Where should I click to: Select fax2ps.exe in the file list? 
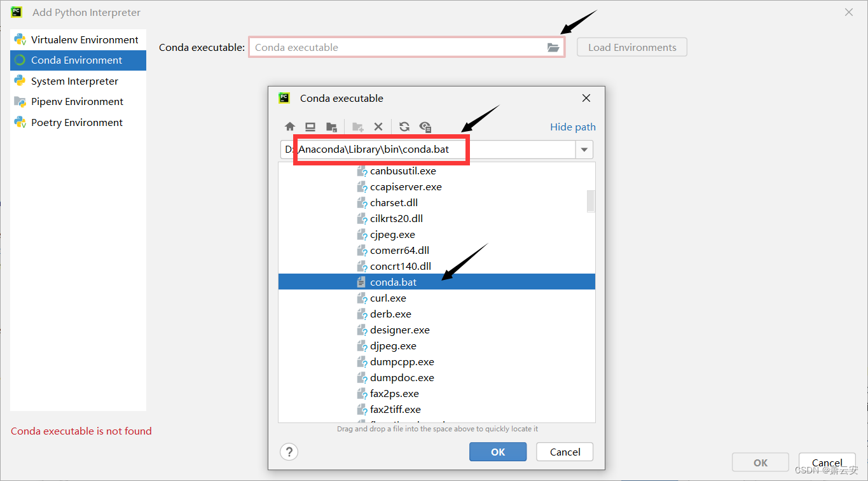[436, 393]
